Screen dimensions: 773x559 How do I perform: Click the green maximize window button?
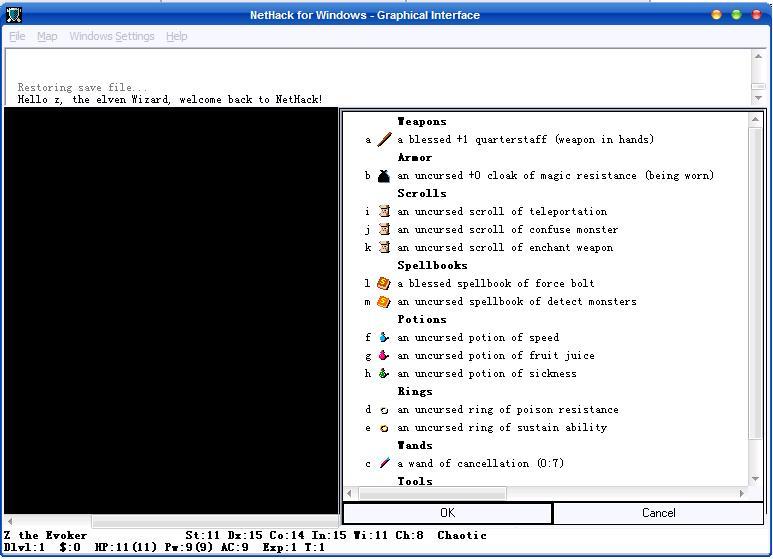[736, 15]
